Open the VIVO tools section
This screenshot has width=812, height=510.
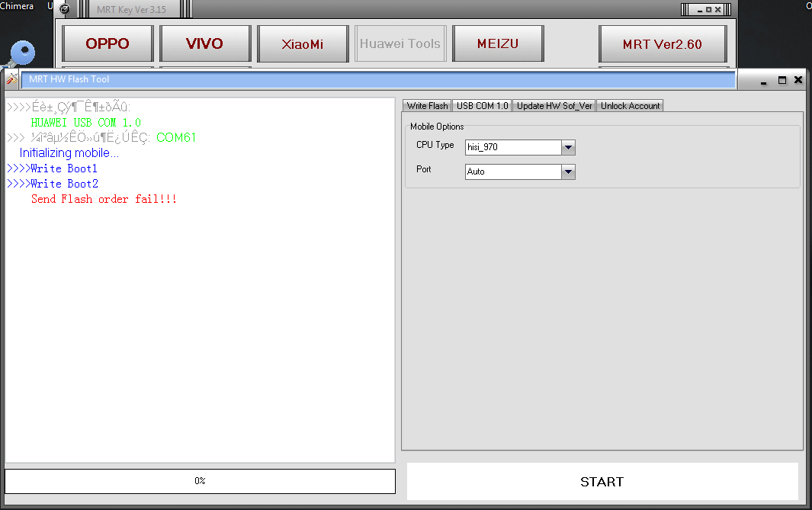tap(205, 43)
